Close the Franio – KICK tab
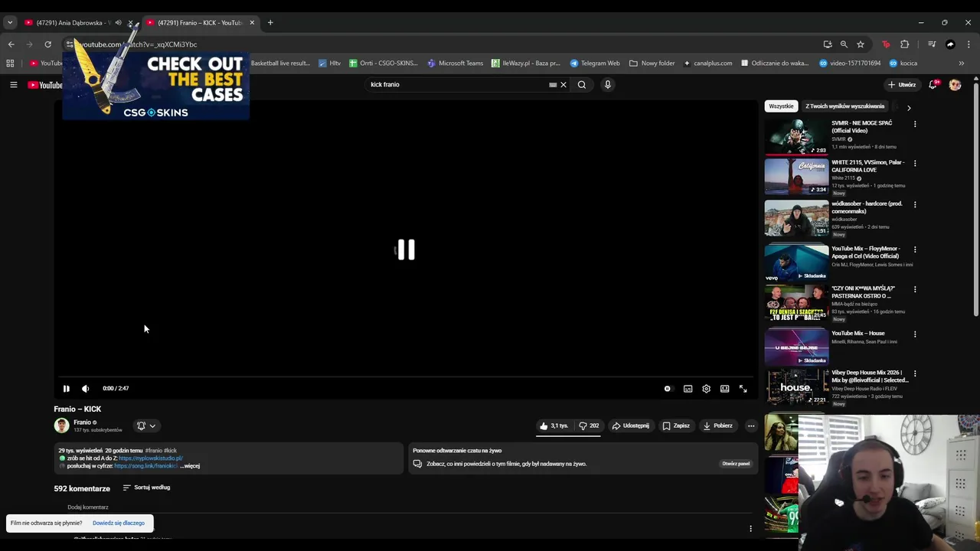This screenshot has width=980, height=551. [x=252, y=22]
